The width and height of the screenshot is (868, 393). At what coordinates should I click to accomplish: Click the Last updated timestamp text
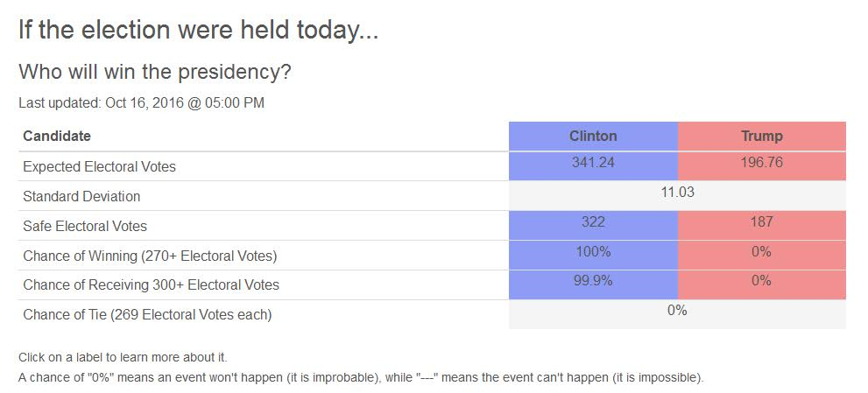141,102
